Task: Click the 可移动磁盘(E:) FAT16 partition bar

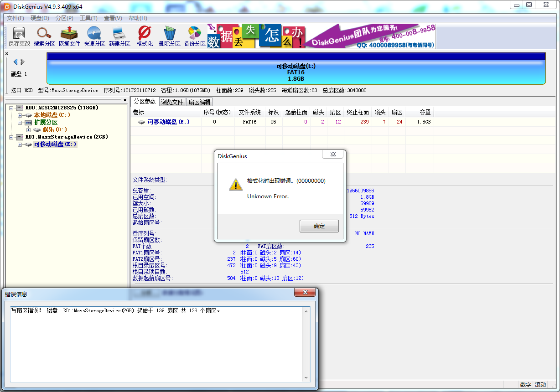Action: (296, 69)
